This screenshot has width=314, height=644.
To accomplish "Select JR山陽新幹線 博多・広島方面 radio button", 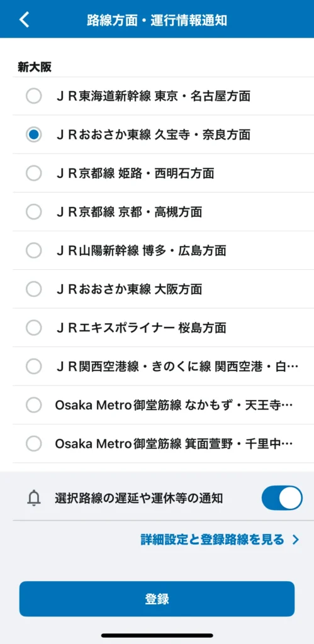I will (x=34, y=250).
